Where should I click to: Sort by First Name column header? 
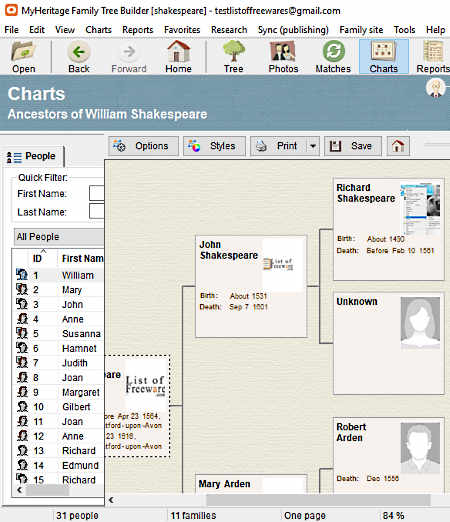(82, 258)
